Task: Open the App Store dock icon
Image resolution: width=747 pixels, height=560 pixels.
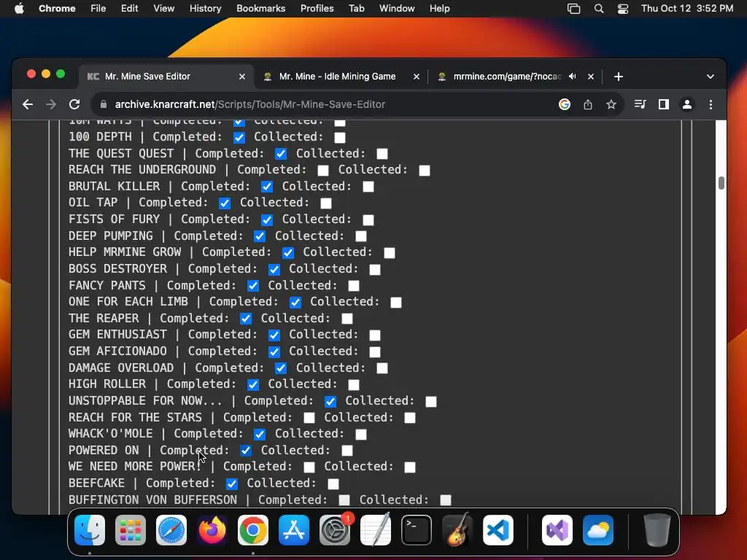Action: (x=294, y=530)
